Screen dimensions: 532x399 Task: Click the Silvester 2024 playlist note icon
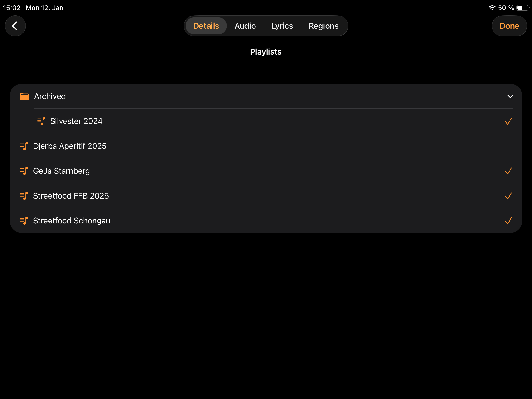(41, 121)
